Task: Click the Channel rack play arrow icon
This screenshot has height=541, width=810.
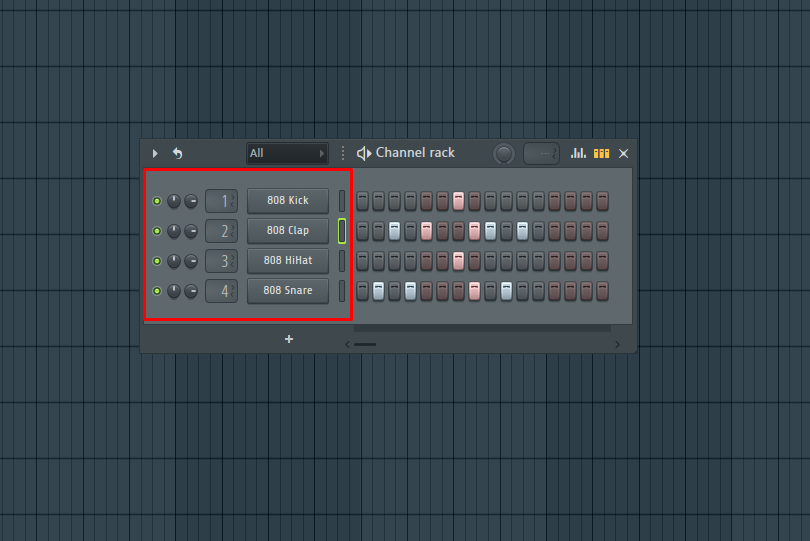Action: [x=155, y=153]
